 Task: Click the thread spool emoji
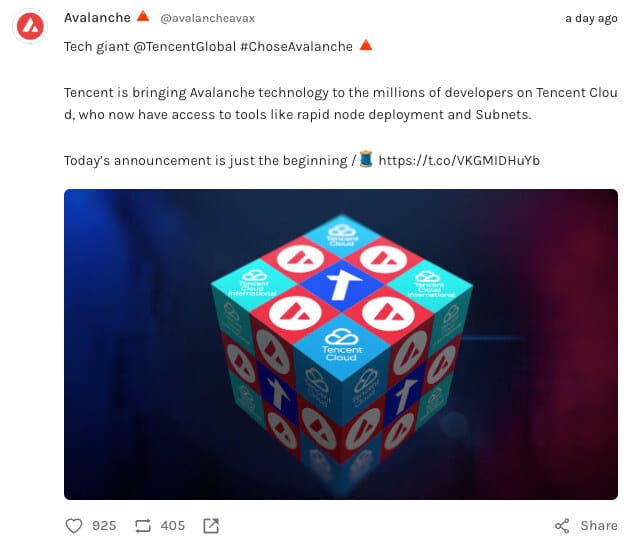[366, 159]
